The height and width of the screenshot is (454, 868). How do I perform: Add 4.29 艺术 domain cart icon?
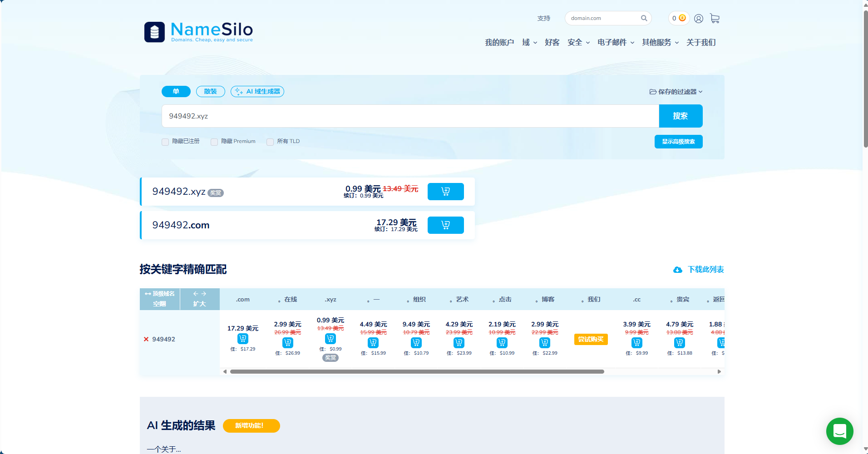click(x=459, y=343)
